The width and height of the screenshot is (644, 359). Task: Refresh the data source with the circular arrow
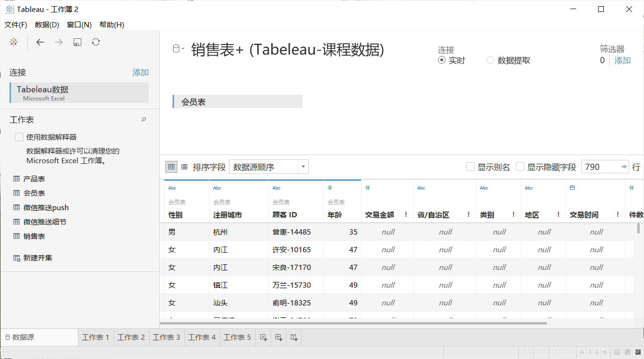pyautogui.click(x=96, y=42)
